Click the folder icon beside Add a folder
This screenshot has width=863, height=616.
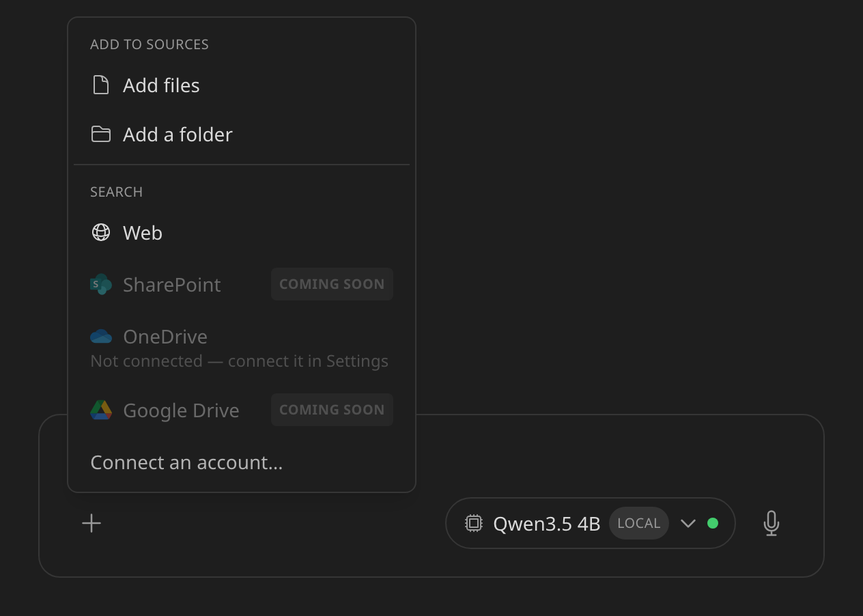pyautogui.click(x=101, y=134)
